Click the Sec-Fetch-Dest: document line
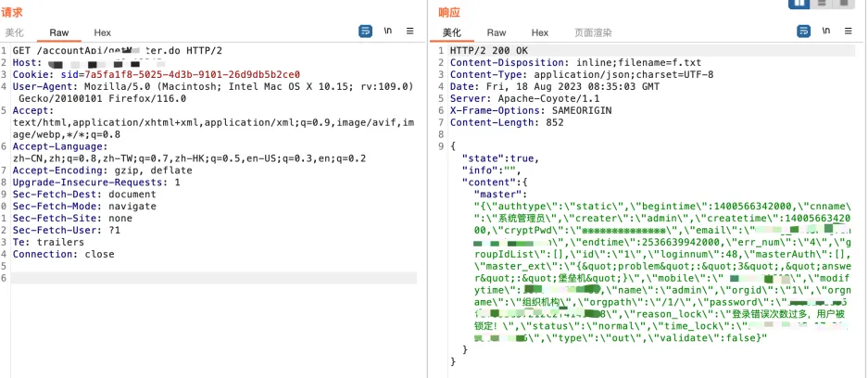Image resolution: width=868 pixels, height=378 pixels. [x=84, y=195]
